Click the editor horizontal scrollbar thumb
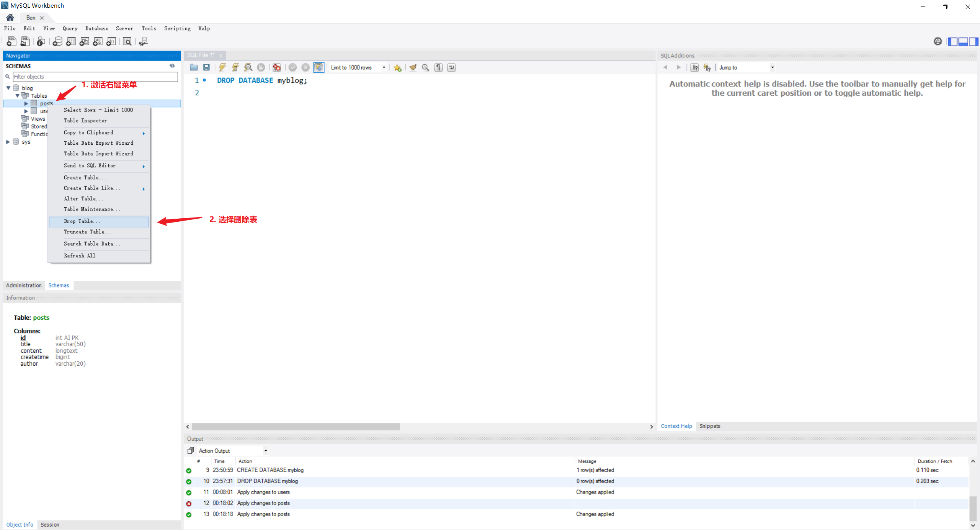This screenshot has height=530, width=980. [x=296, y=427]
